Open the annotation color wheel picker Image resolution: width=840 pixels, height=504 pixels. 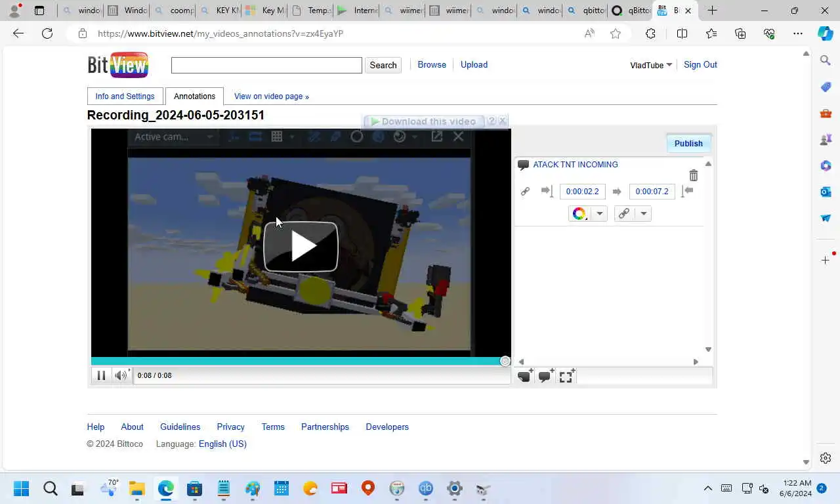(x=579, y=213)
